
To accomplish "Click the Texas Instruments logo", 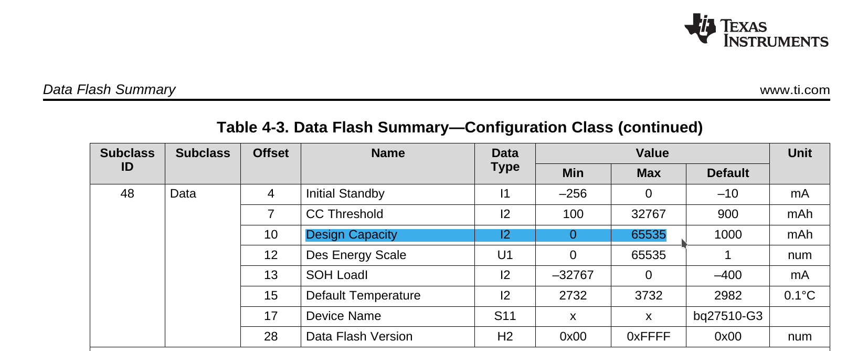I will [756, 30].
